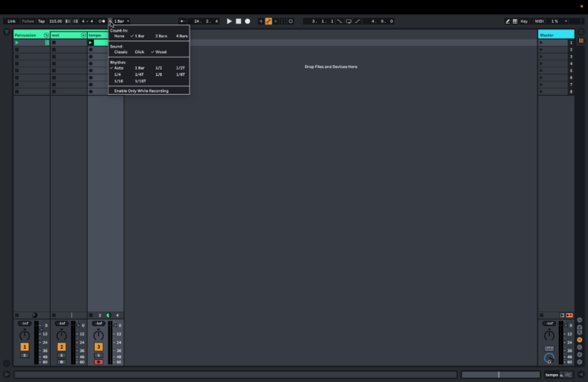The width and height of the screenshot is (588, 382).
Task: Open the CPU load 1% dropdown
Action: coord(559,21)
